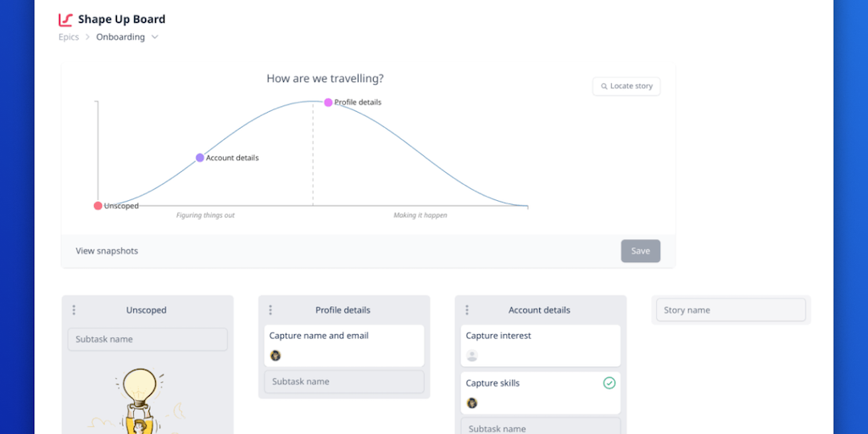868x434 pixels.
Task: Toggle the green checkmark on Capture skills
Action: coord(609,383)
